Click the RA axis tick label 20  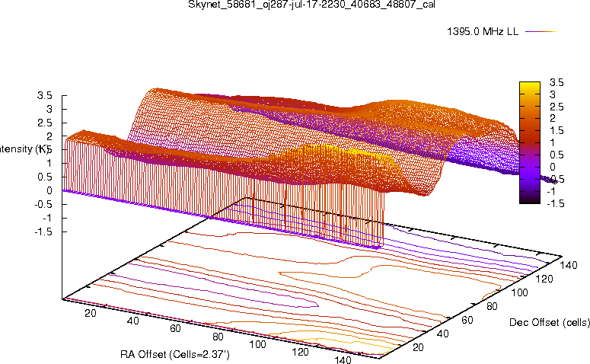pos(91,313)
